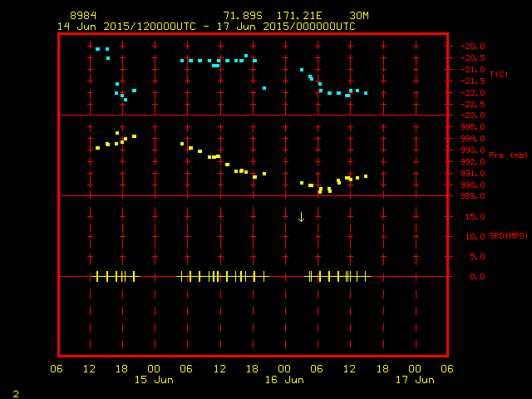Click the 0.0 wind speed tick label
The width and height of the screenshot is (532, 399).
pos(478,277)
